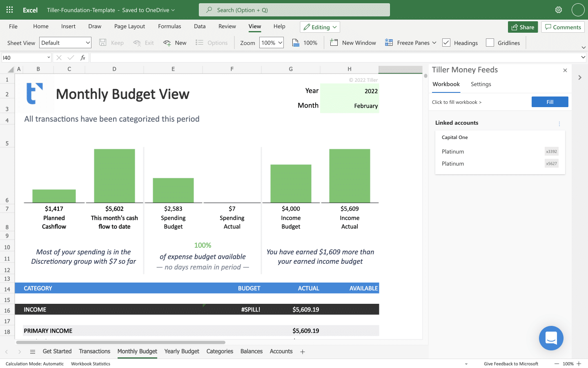
Task: Open the Comments button
Action: click(563, 27)
